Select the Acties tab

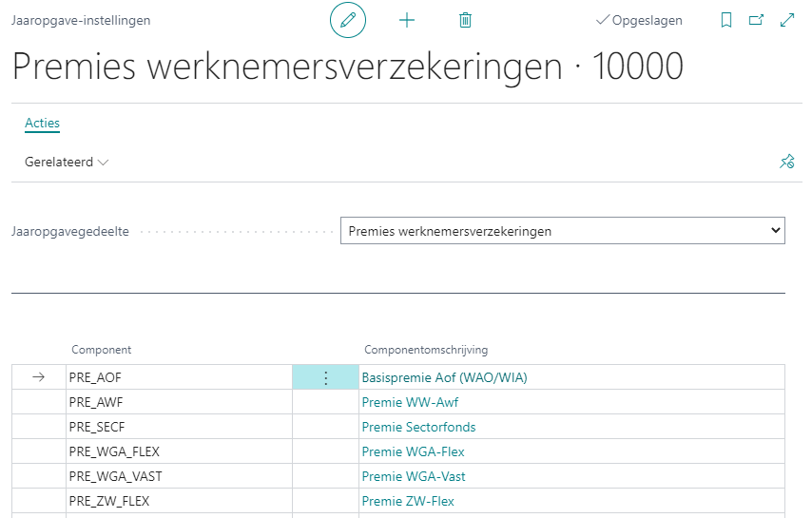[42, 124]
